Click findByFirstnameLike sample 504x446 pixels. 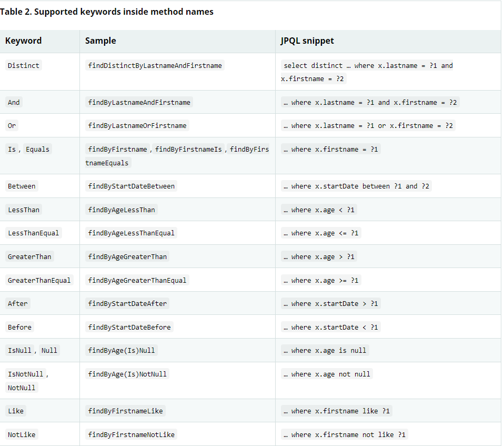125,411
